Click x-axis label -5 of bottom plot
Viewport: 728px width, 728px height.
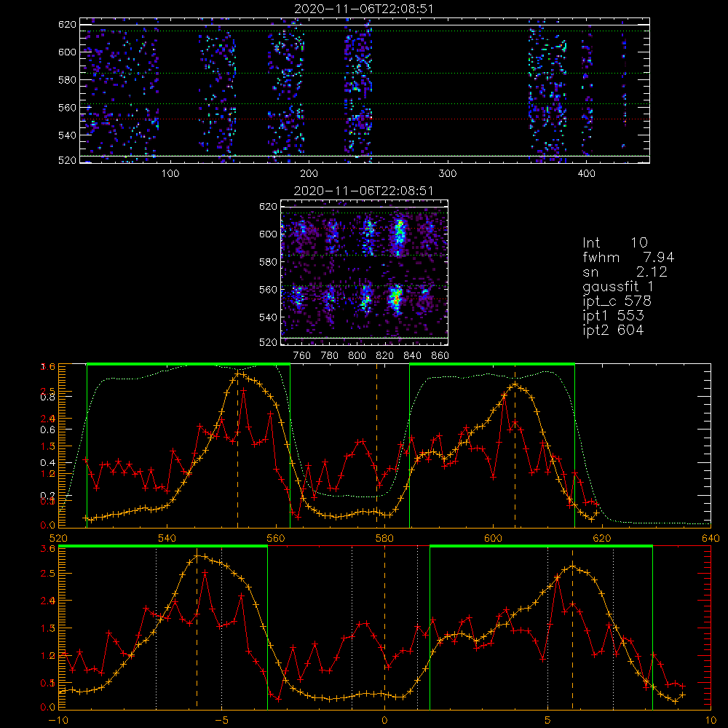221,720
